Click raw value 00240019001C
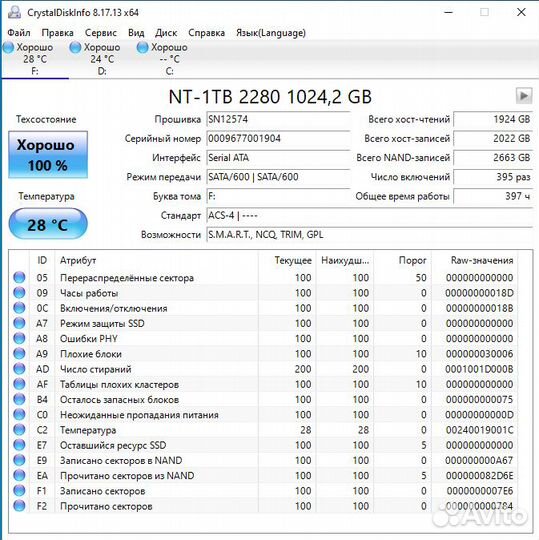This screenshot has height=540, width=539. tap(479, 430)
